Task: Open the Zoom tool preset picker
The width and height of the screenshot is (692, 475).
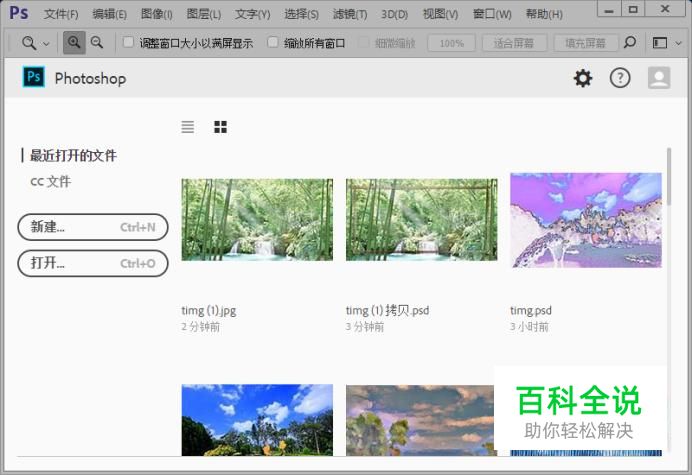Action: point(46,43)
